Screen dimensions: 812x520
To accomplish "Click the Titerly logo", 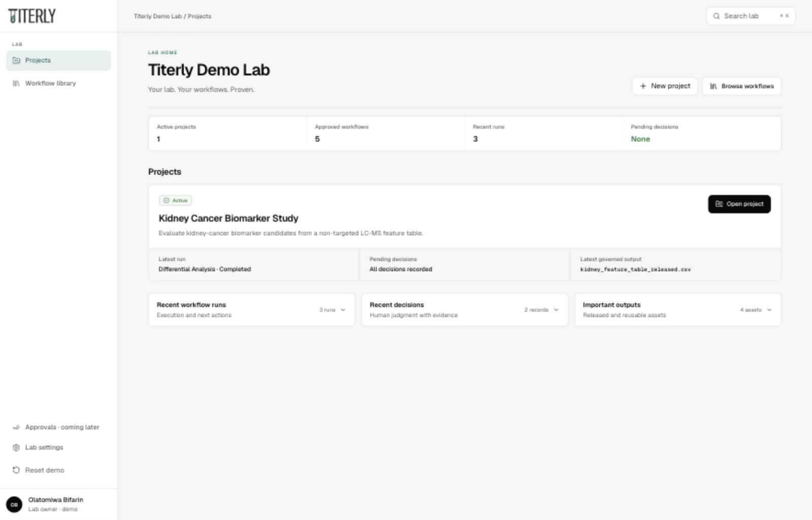I will (32, 16).
